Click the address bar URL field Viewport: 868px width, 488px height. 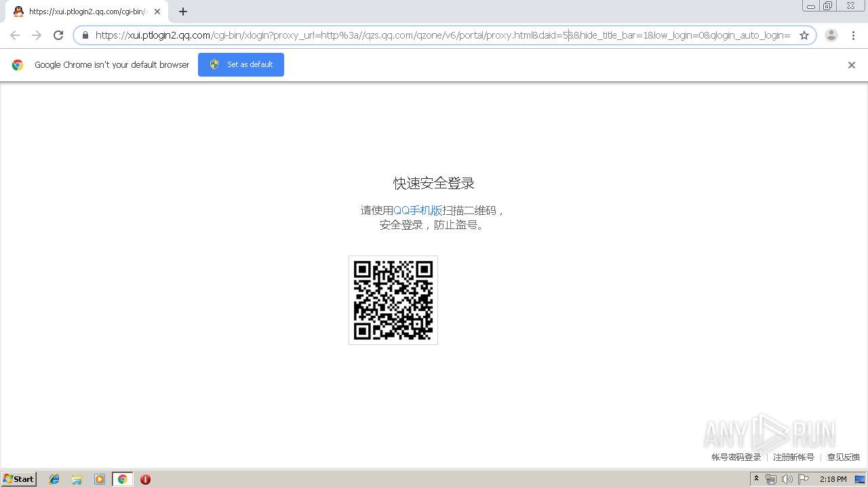(442, 35)
